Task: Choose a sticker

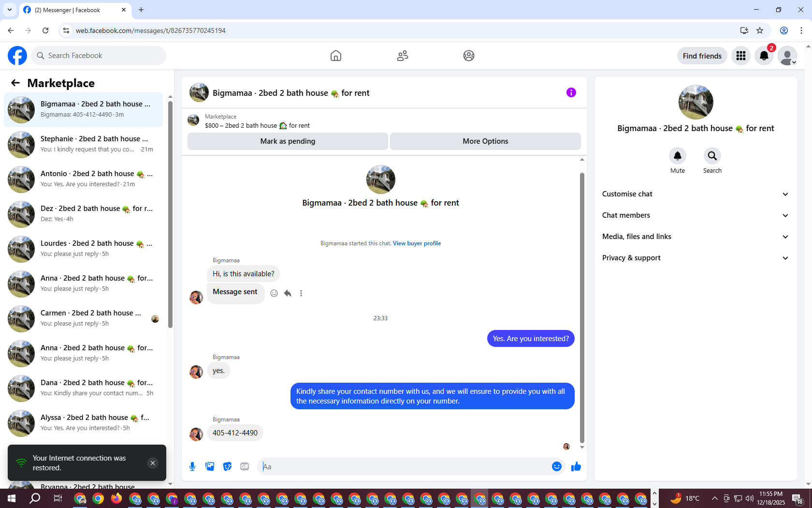Action: 227,466
